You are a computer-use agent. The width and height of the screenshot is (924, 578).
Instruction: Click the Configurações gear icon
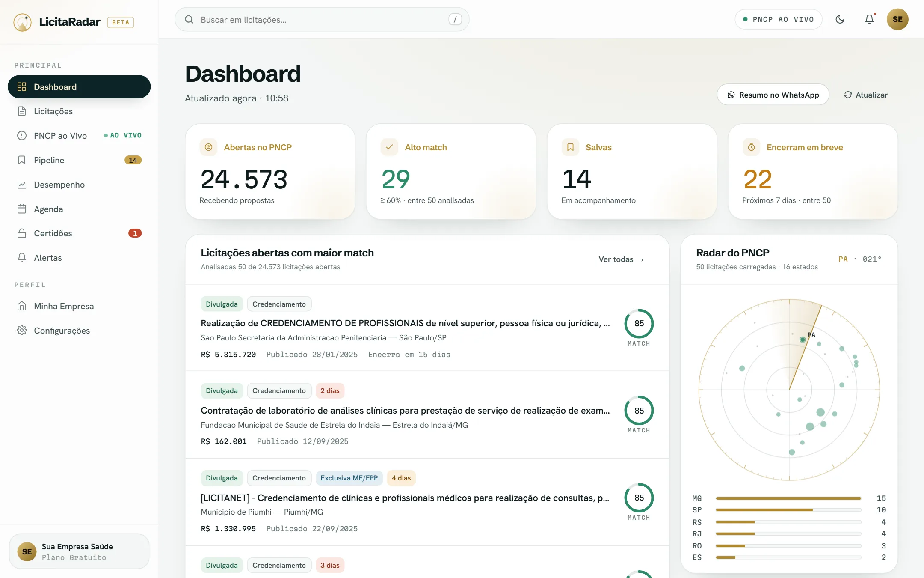22,331
